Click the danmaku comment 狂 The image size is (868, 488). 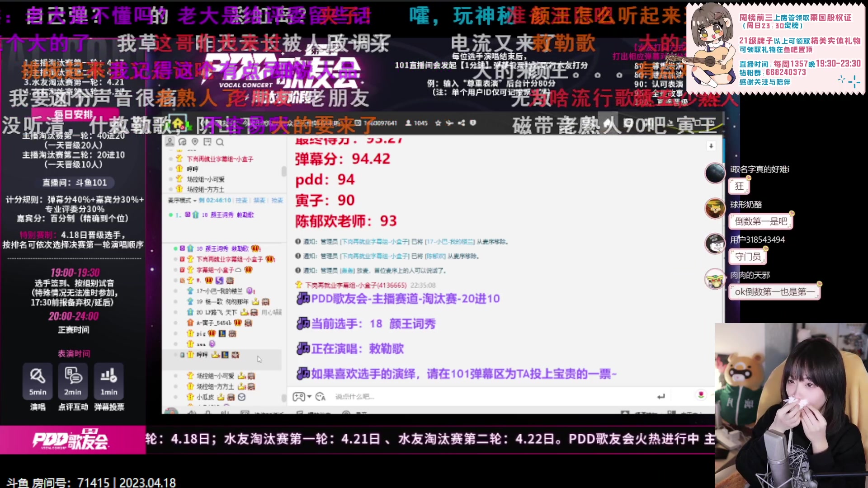[x=739, y=186]
